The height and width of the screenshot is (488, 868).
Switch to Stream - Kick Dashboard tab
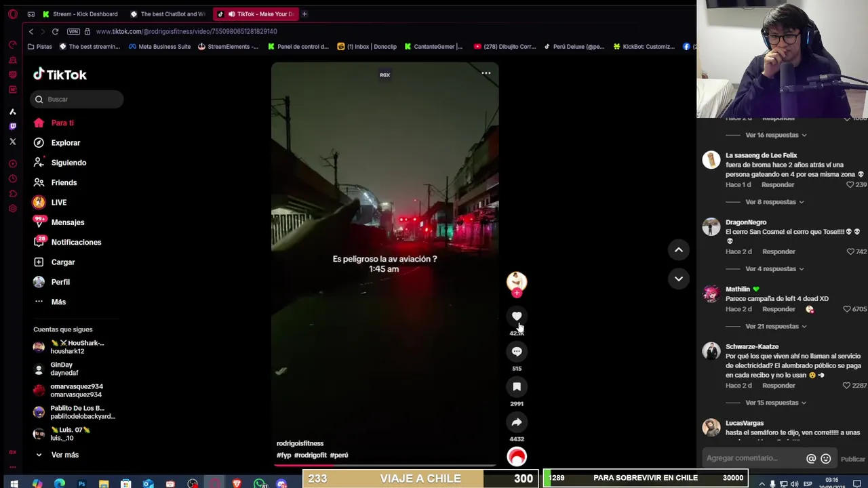tap(80, 14)
